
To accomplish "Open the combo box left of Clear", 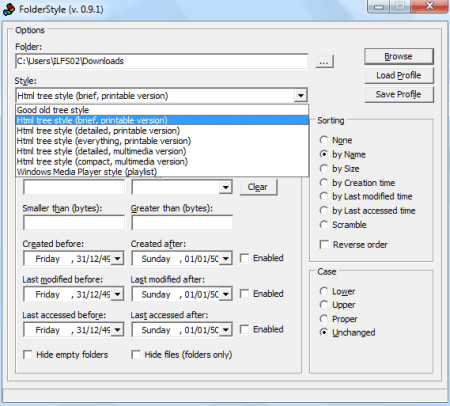I will click(x=226, y=187).
